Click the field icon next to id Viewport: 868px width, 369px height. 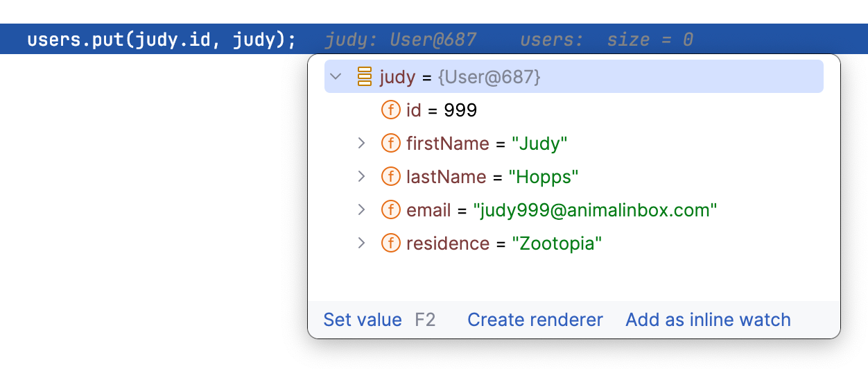pyautogui.click(x=391, y=110)
